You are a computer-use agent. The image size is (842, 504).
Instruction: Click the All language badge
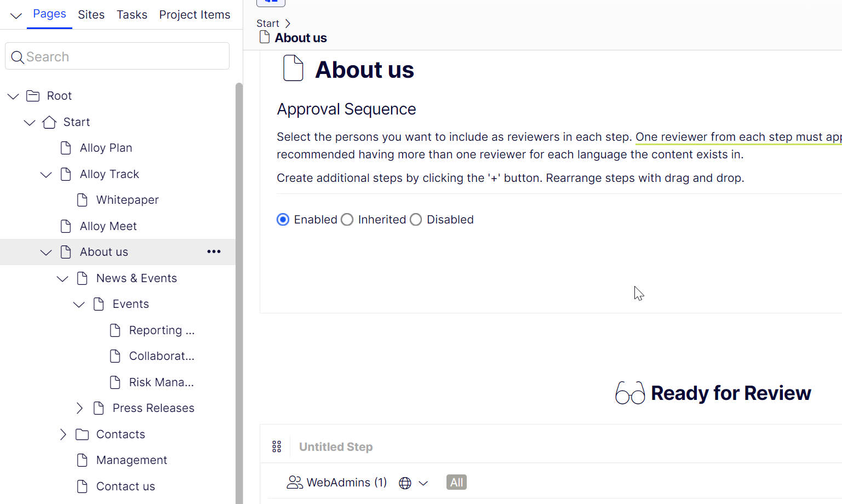pyautogui.click(x=456, y=483)
